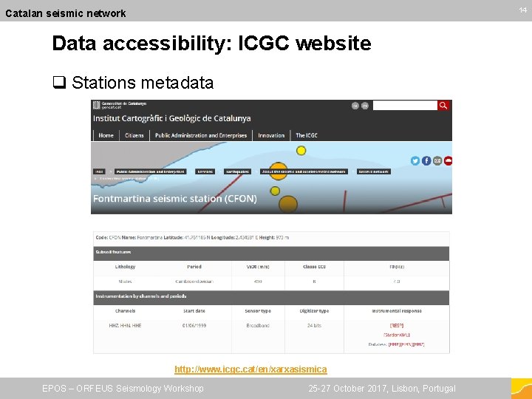532x399 pixels.
Task: Click the Shales lithology cell
Action: 125,282
